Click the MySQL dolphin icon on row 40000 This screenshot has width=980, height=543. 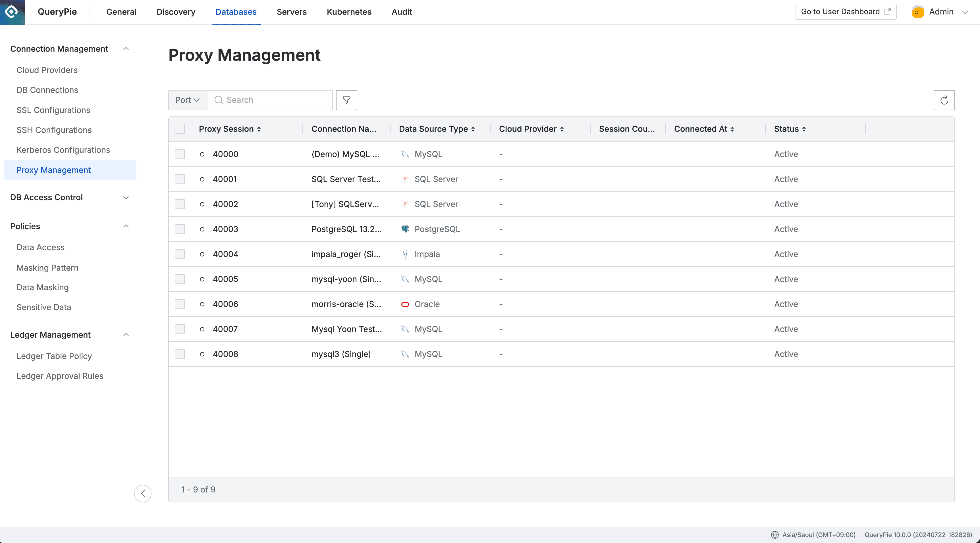click(x=405, y=154)
